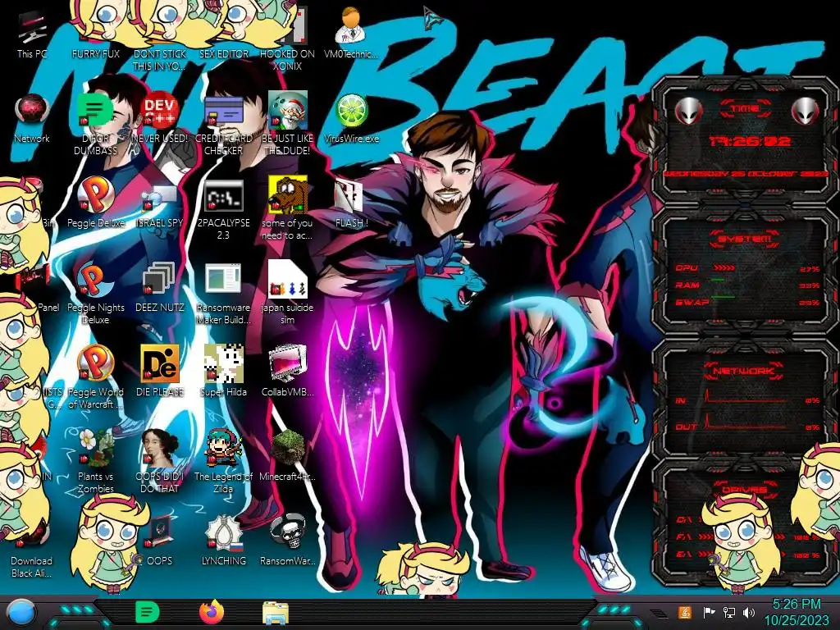Image resolution: width=840 pixels, height=630 pixels.
Task: Click the left alien head in TIME widget
Action: (689, 111)
